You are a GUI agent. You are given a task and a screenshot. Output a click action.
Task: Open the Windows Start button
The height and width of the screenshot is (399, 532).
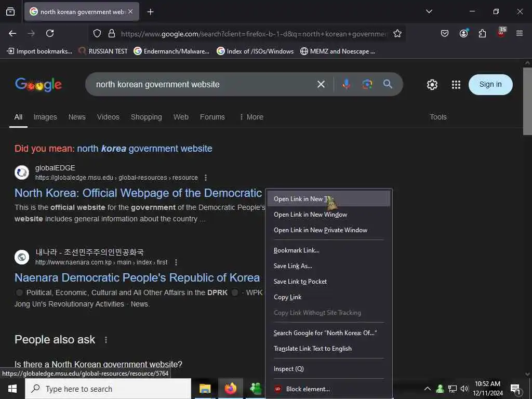coord(12,389)
